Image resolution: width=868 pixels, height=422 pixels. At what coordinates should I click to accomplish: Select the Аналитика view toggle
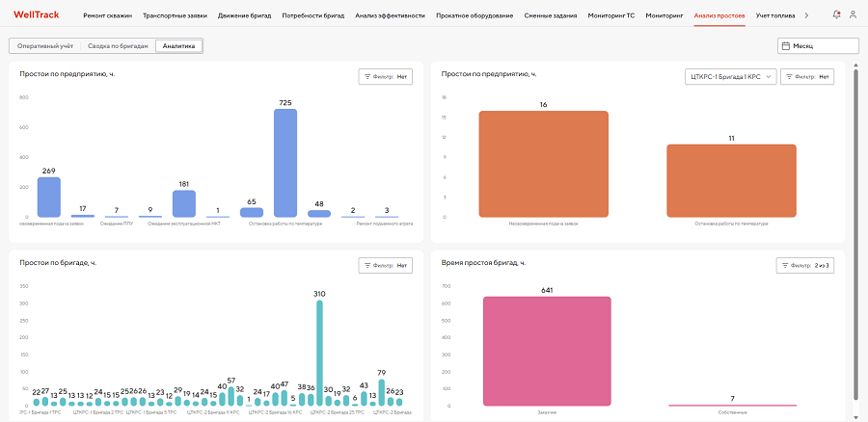[x=178, y=45]
